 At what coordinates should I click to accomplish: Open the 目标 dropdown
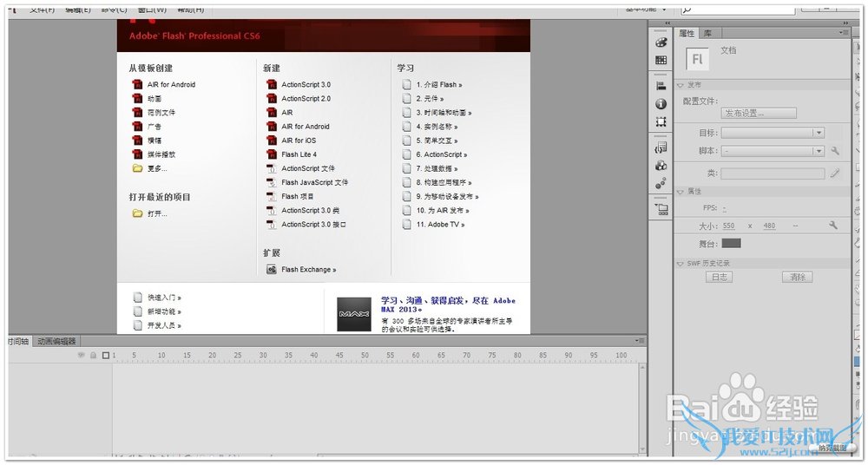(x=773, y=133)
